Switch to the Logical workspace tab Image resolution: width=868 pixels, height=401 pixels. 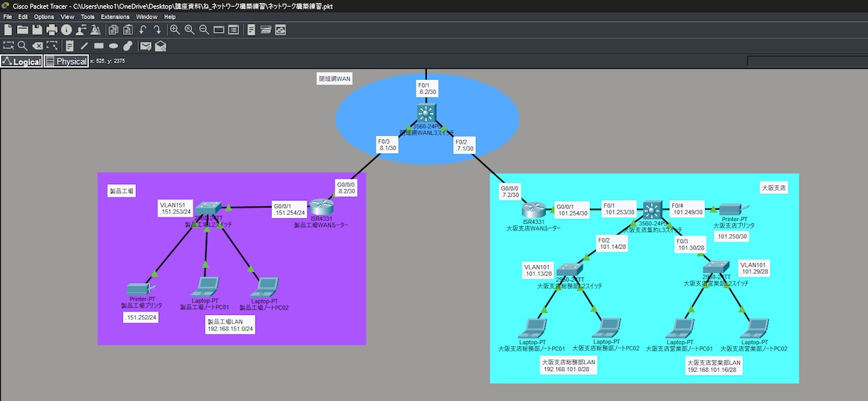pyautogui.click(x=21, y=62)
